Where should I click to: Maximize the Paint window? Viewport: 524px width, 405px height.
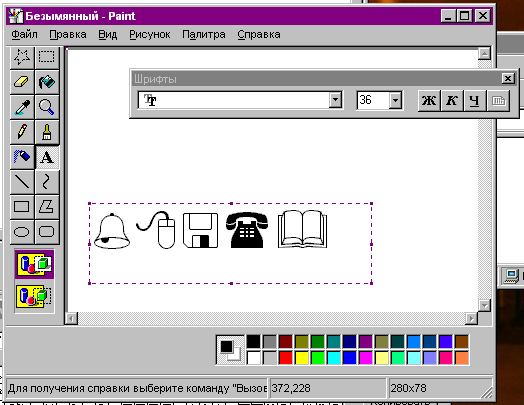(x=465, y=16)
